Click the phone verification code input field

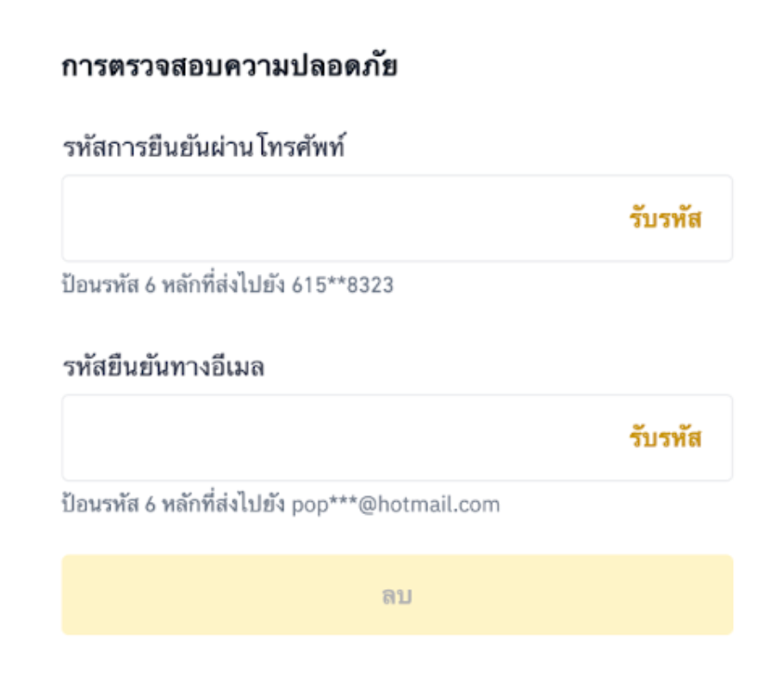(334, 219)
